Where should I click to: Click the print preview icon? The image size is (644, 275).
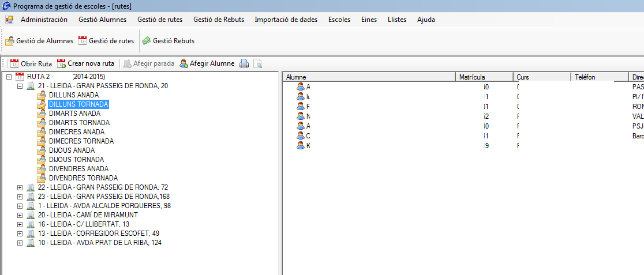pos(257,63)
